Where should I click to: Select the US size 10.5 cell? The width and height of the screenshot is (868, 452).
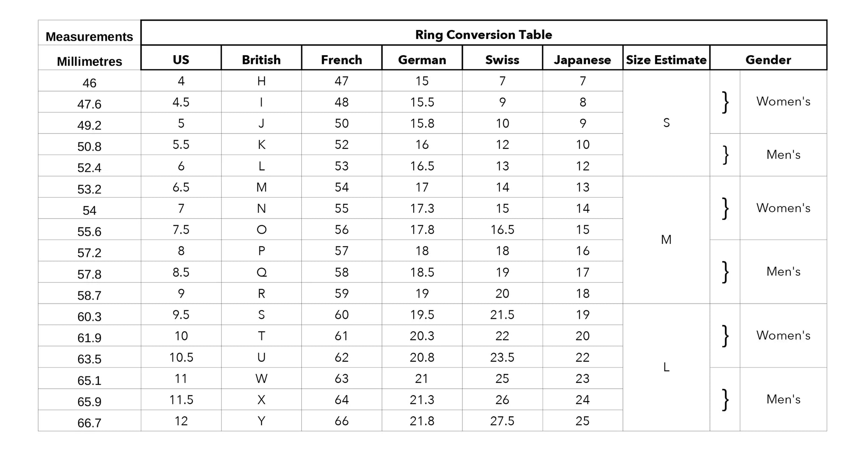[x=181, y=357]
